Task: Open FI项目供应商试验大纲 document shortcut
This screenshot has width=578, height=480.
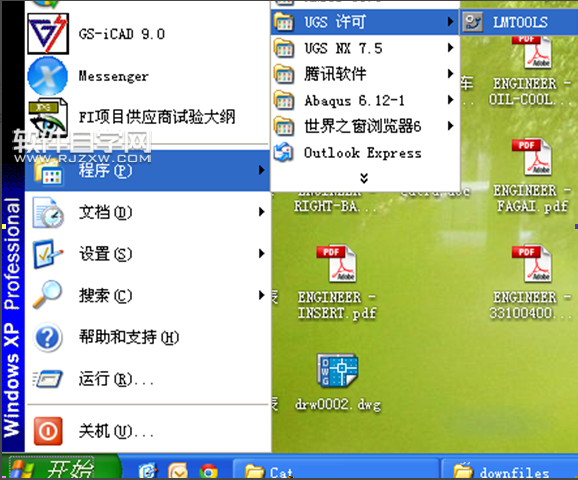Action: click(x=147, y=117)
